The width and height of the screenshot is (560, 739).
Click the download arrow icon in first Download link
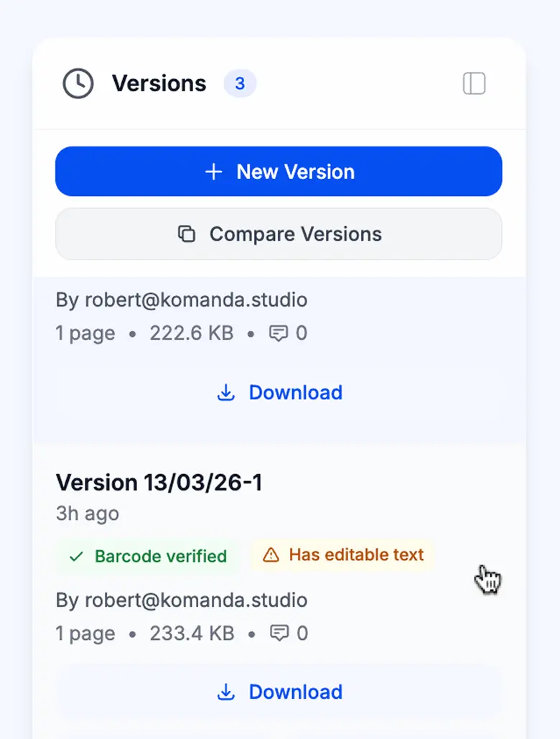pyautogui.click(x=225, y=392)
